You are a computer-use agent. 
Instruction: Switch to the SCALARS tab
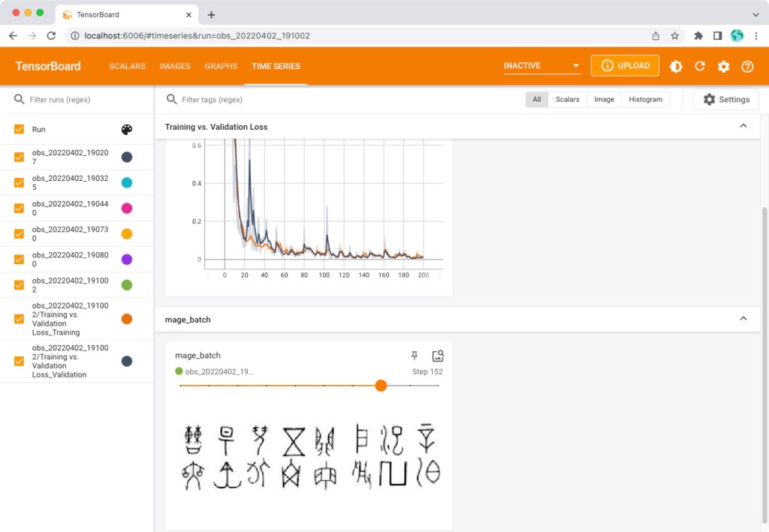pyautogui.click(x=127, y=66)
